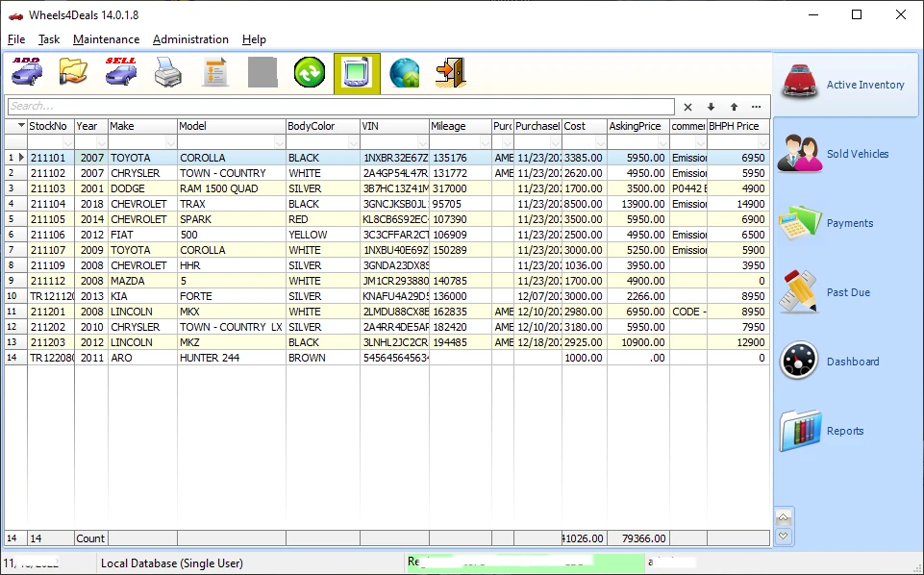Image resolution: width=924 pixels, height=575 pixels.
Task: Open the Help menu
Action: click(254, 39)
